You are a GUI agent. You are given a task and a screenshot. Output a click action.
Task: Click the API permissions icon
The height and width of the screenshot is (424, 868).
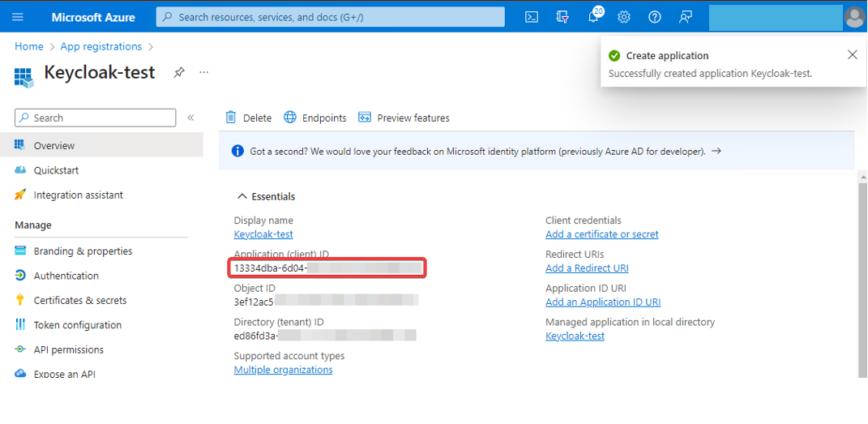[x=20, y=349]
